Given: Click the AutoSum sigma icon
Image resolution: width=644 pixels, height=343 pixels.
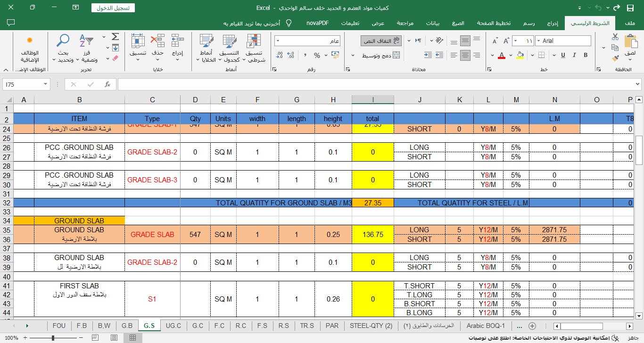Looking at the screenshot, I should pos(115,37).
